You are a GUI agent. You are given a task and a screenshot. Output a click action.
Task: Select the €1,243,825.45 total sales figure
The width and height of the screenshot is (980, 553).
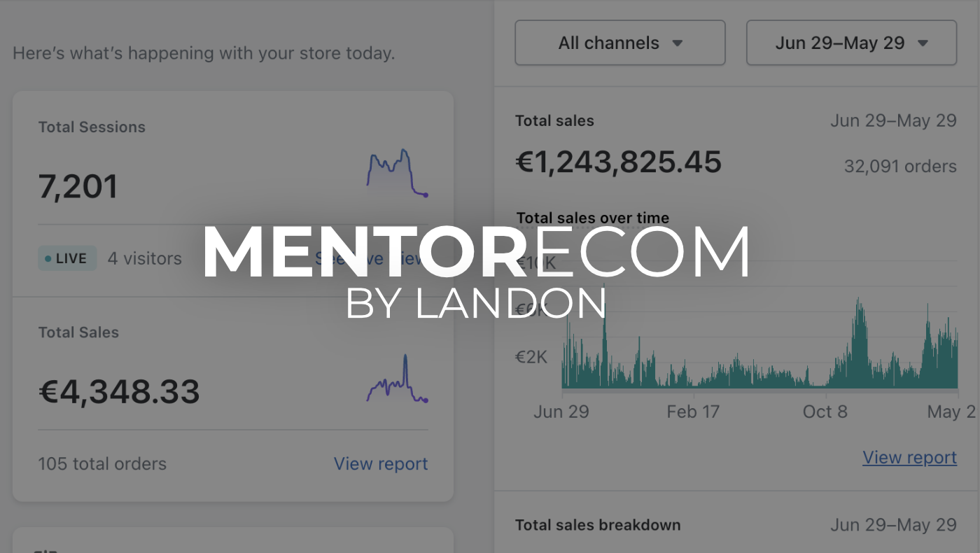pyautogui.click(x=618, y=162)
